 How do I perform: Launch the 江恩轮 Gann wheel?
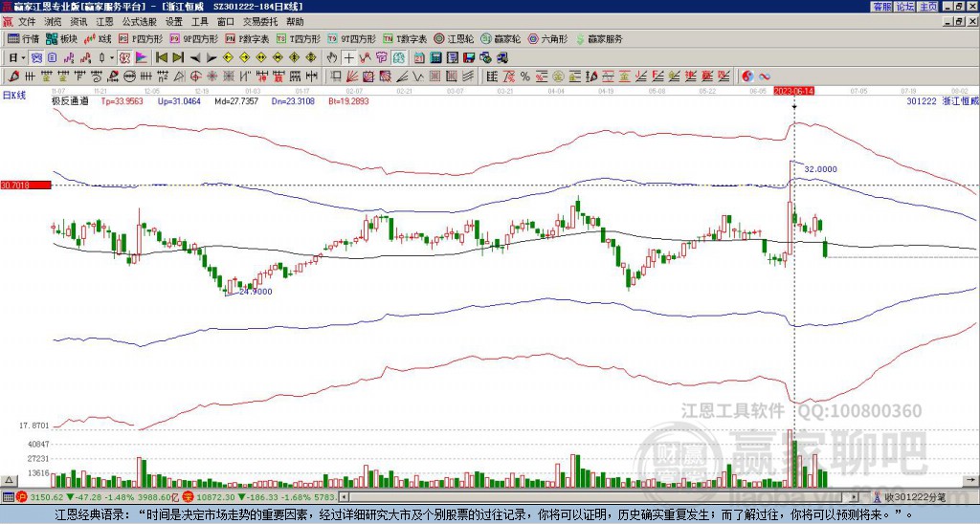(454, 38)
